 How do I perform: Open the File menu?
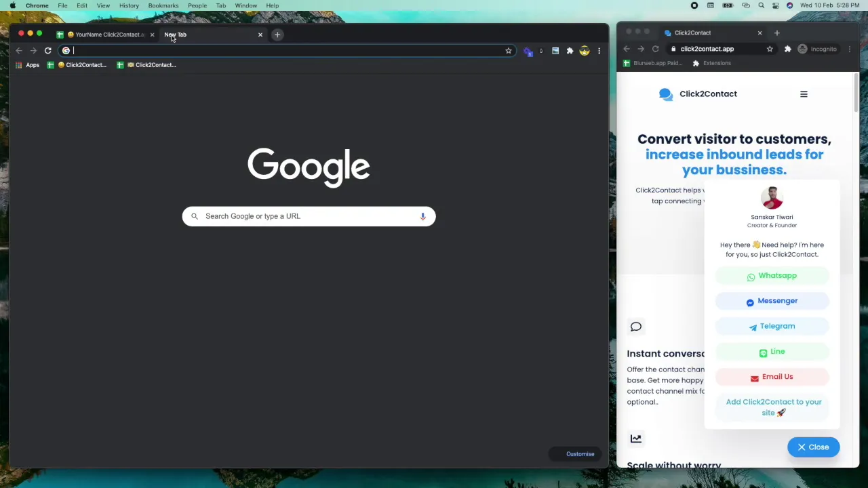pos(62,5)
